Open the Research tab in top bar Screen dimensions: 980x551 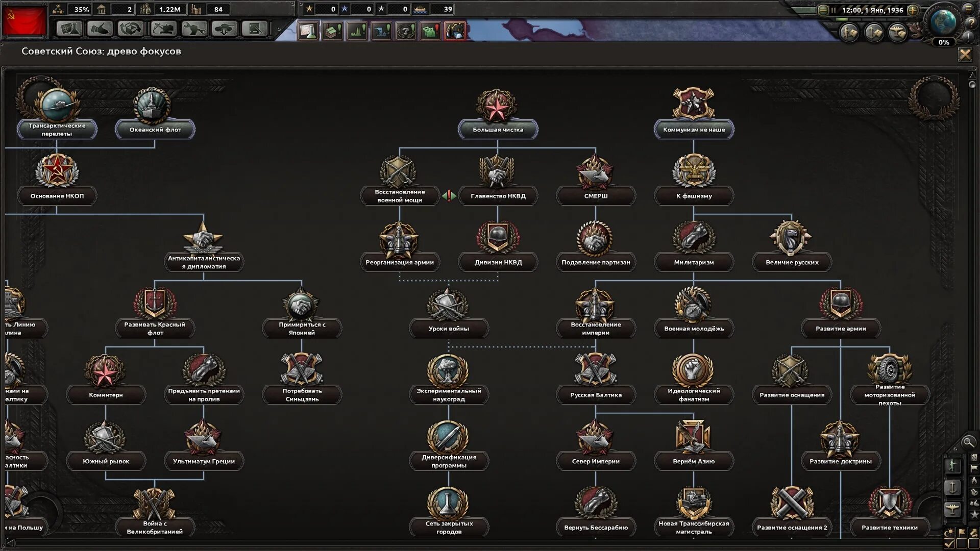tap(69, 28)
